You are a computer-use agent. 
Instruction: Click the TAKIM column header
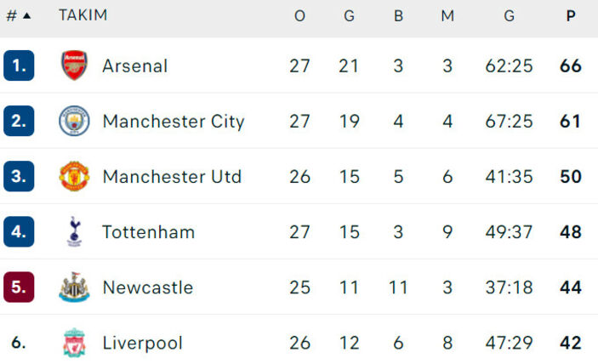tap(83, 16)
